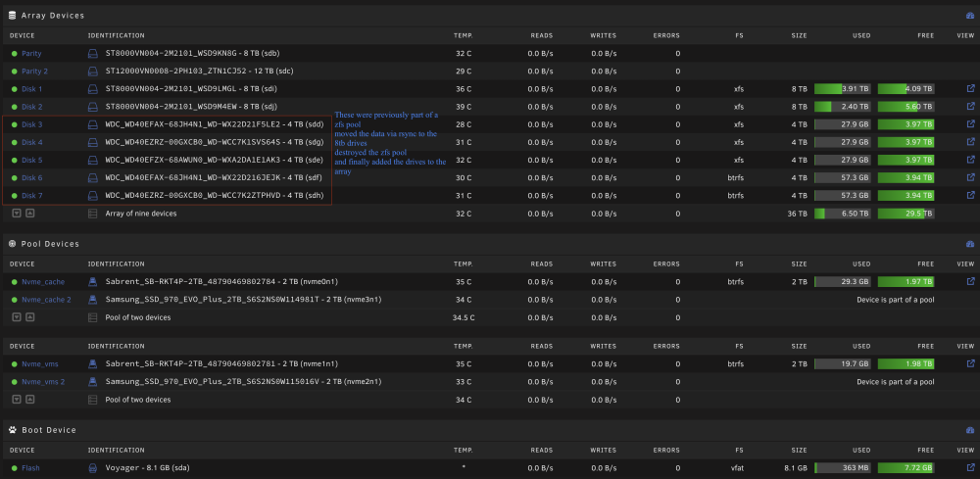The width and height of the screenshot is (980, 479).
Task: Click drive icon beside ST8000VN004 WSD9LMGL
Action: point(92,89)
